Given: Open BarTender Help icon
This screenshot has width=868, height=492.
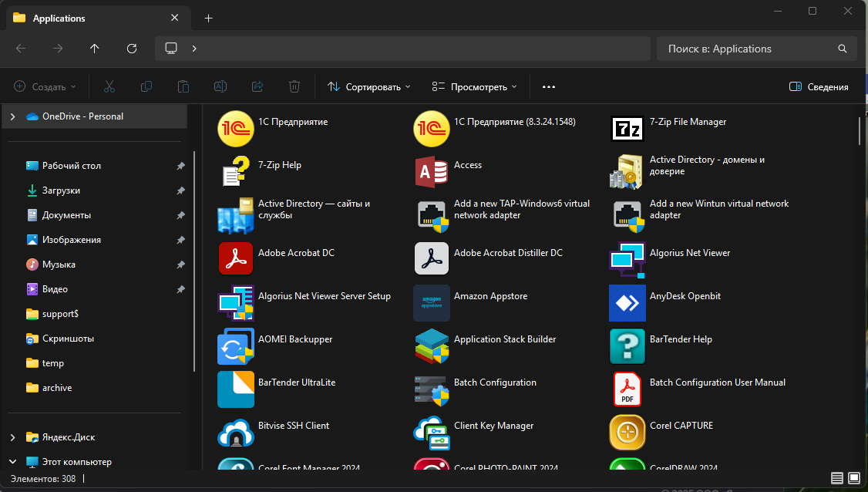Looking at the screenshot, I should (x=627, y=345).
